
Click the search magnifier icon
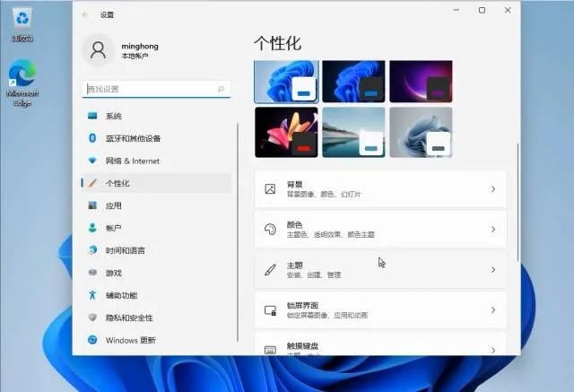221,89
